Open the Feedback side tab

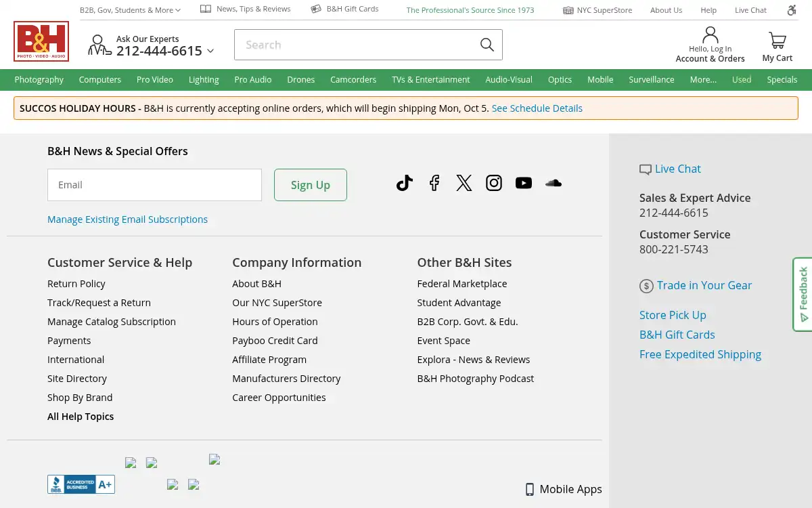(x=803, y=294)
